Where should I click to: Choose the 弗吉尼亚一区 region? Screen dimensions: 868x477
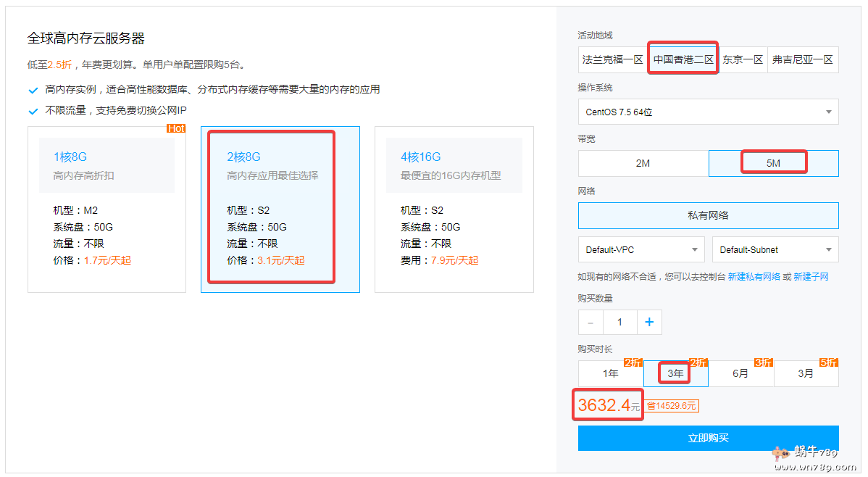802,59
